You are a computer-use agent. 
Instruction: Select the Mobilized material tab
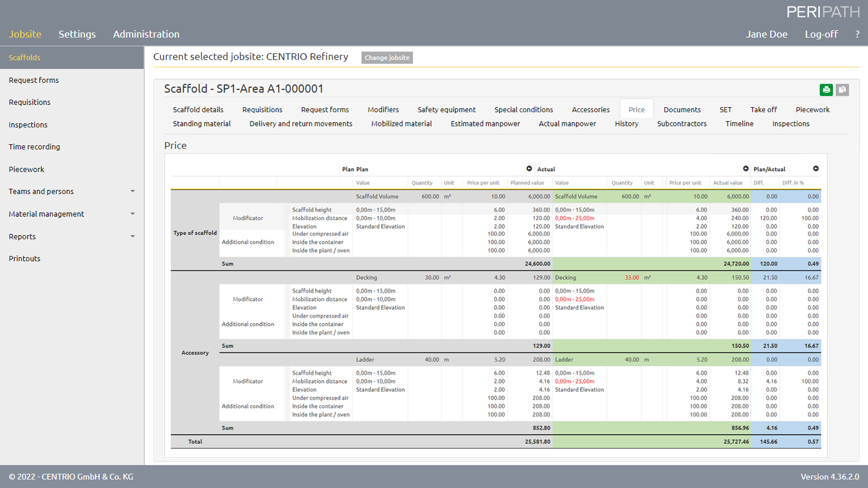point(401,124)
